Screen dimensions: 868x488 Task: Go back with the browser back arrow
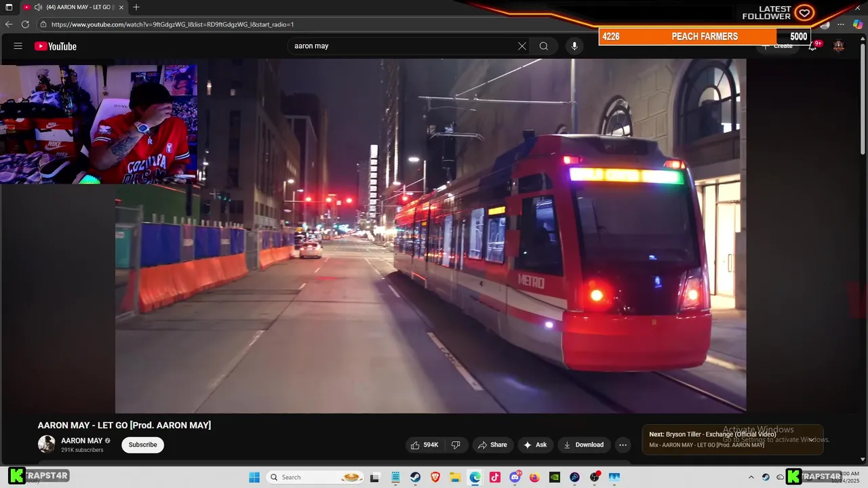tap(9, 24)
